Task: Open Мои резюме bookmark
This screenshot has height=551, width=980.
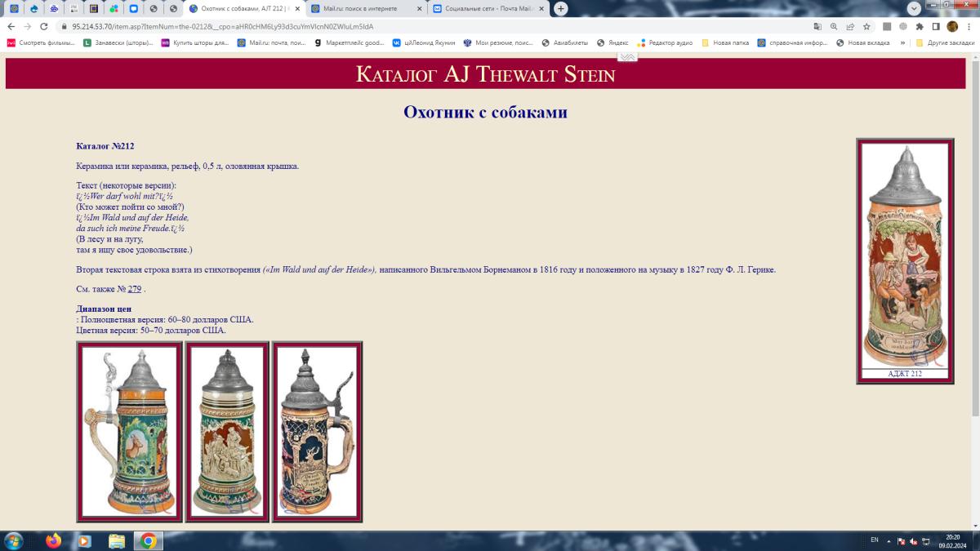Action: coord(498,42)
